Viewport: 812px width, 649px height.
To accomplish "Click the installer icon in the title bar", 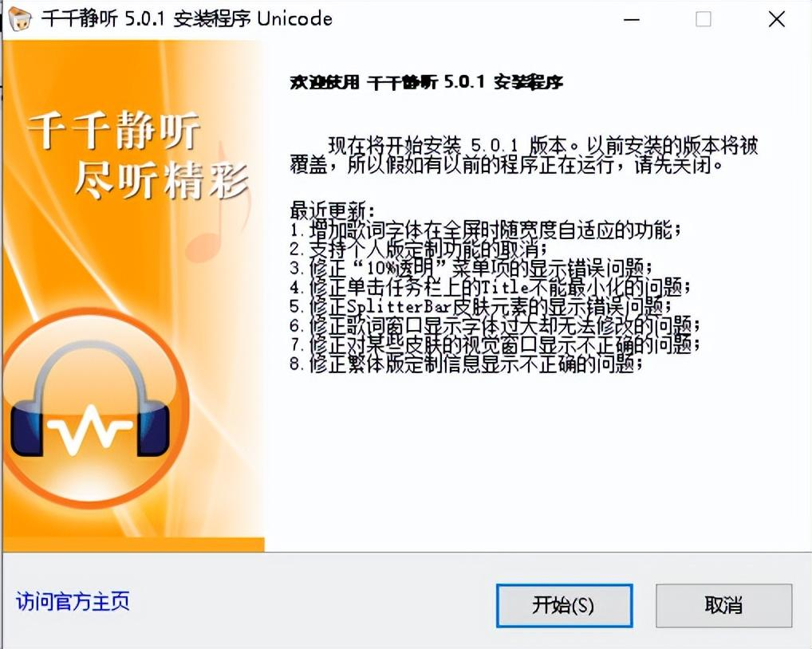I will tap(20, 19).
